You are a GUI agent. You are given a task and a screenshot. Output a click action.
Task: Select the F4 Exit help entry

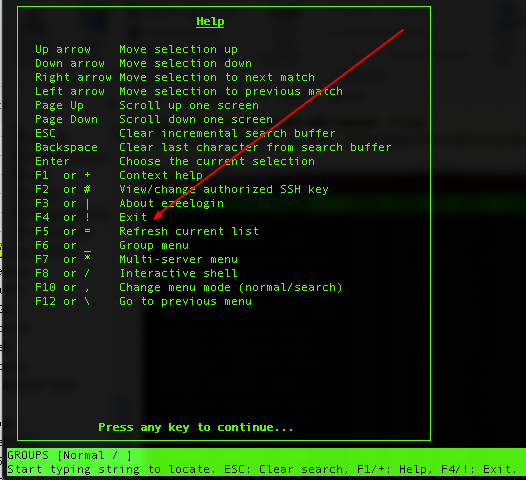[x=91, y=217]
